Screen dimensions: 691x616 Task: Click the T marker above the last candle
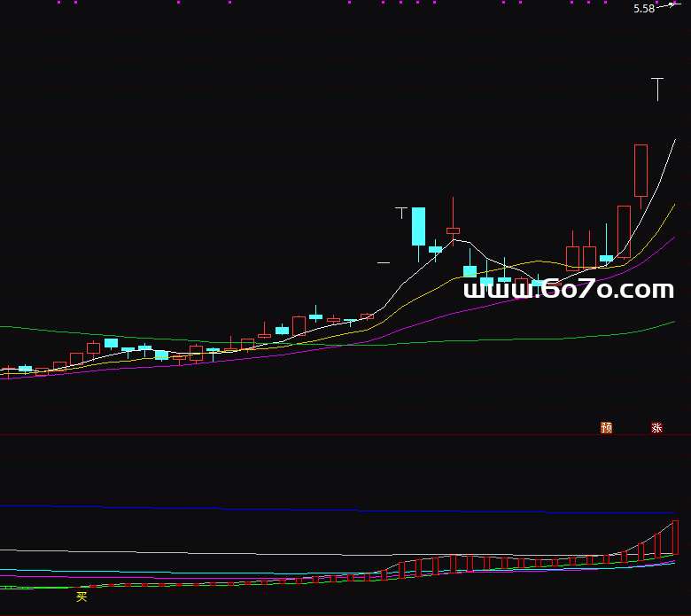click(x=657, y=89)
